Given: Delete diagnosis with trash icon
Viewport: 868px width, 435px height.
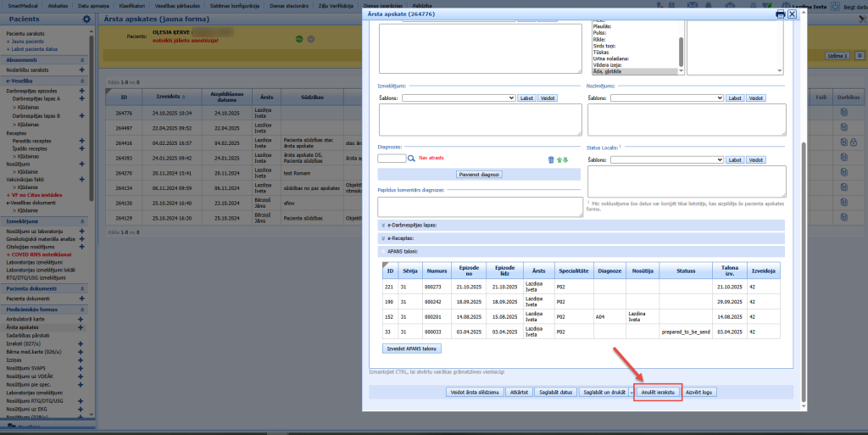Looking at the screenshot, I should pos(551,160).
